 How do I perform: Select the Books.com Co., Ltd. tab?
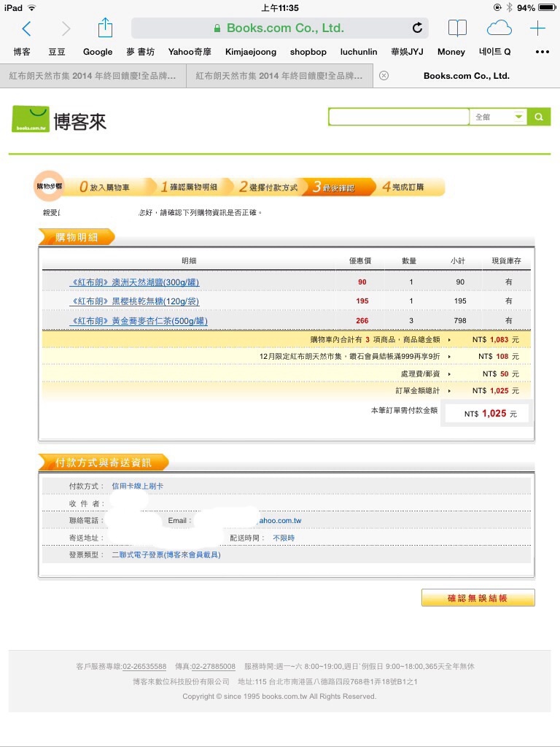[467, 76]
